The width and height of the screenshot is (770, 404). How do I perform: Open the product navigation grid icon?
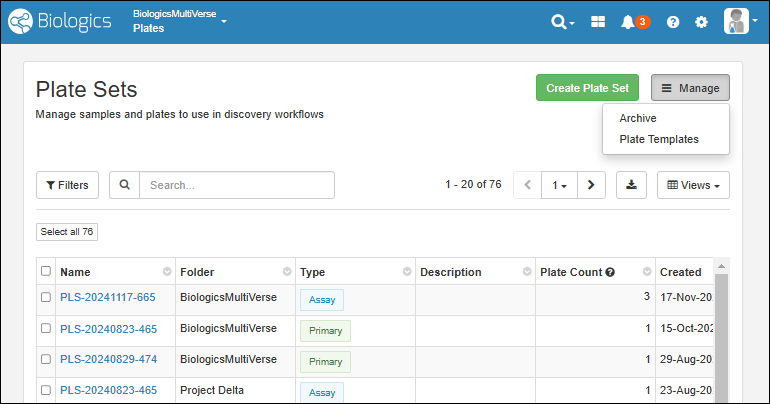coord(598,22)
